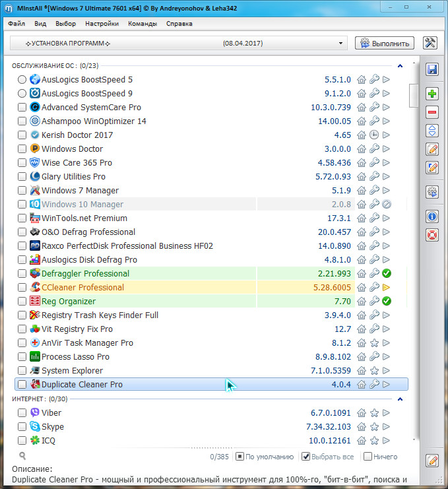
Task: Click version '17.3.1' of WinTools.net Premium
Action: (339, 218)
